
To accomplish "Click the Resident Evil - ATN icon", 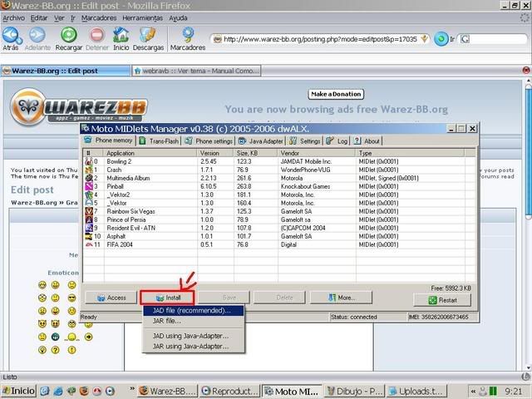I will 89,228.
